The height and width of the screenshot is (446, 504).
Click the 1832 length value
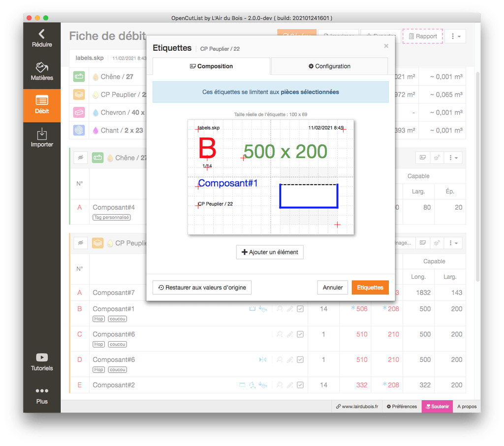(423, 292)
